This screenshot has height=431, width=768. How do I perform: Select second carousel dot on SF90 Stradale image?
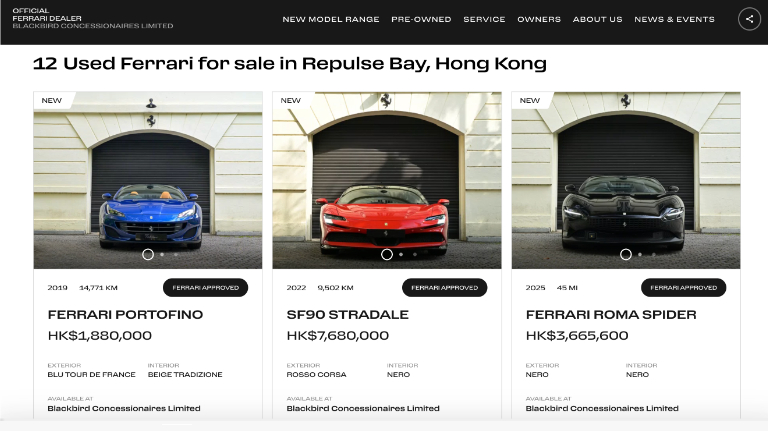(x=401, y=254)
